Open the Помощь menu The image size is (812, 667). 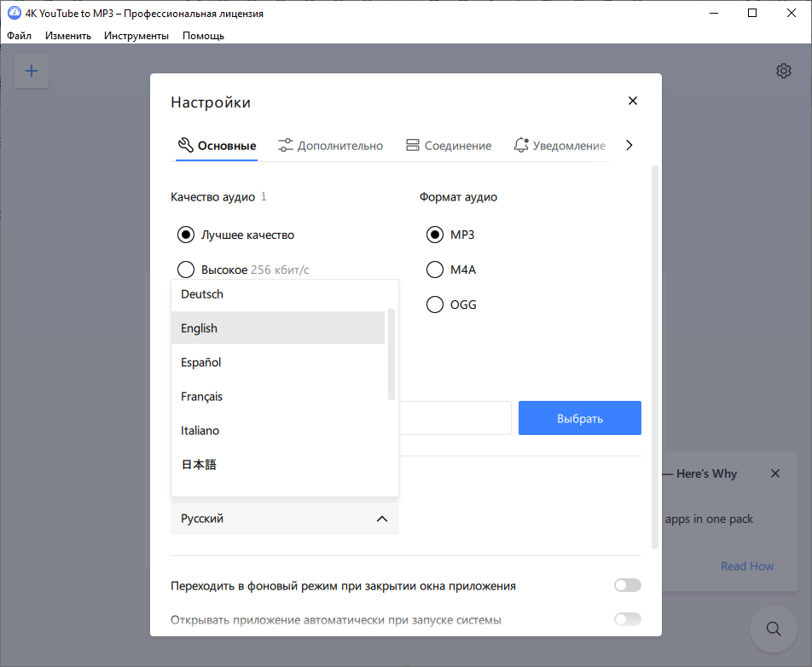coord(203,36)
